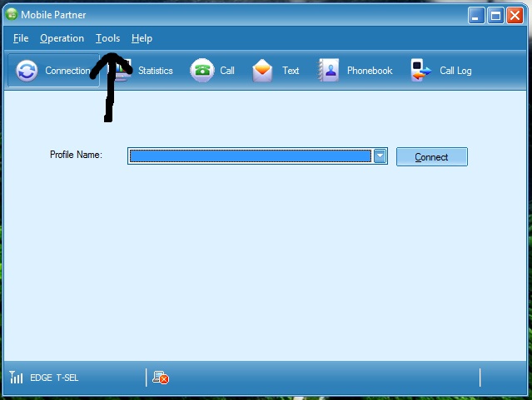Click the Connect button
The width and height of the screenshot is (532, 400).
point(432,157)
